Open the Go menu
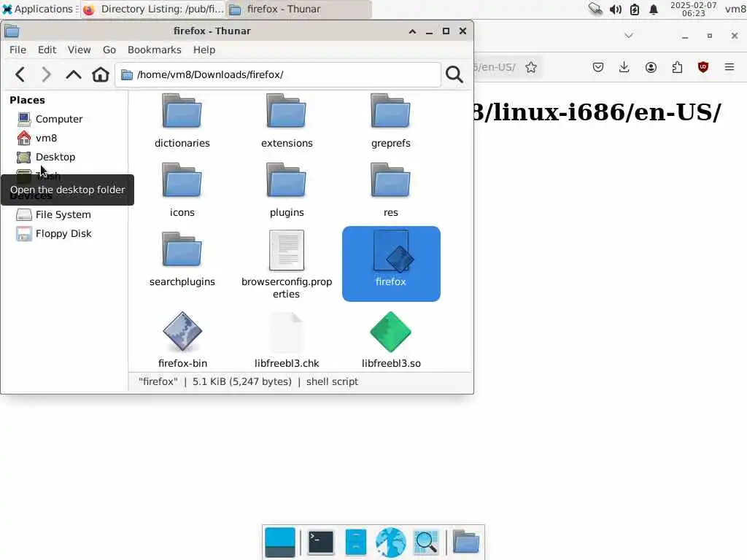 click(x=109, y=50)
